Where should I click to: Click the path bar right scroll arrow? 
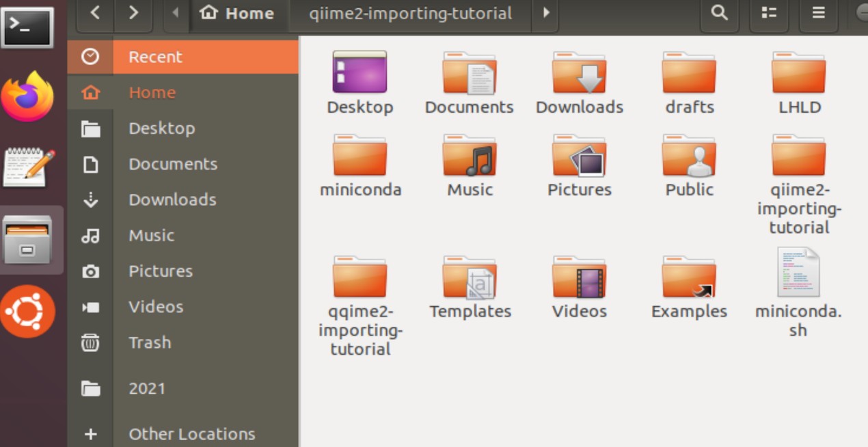(545, 13)
